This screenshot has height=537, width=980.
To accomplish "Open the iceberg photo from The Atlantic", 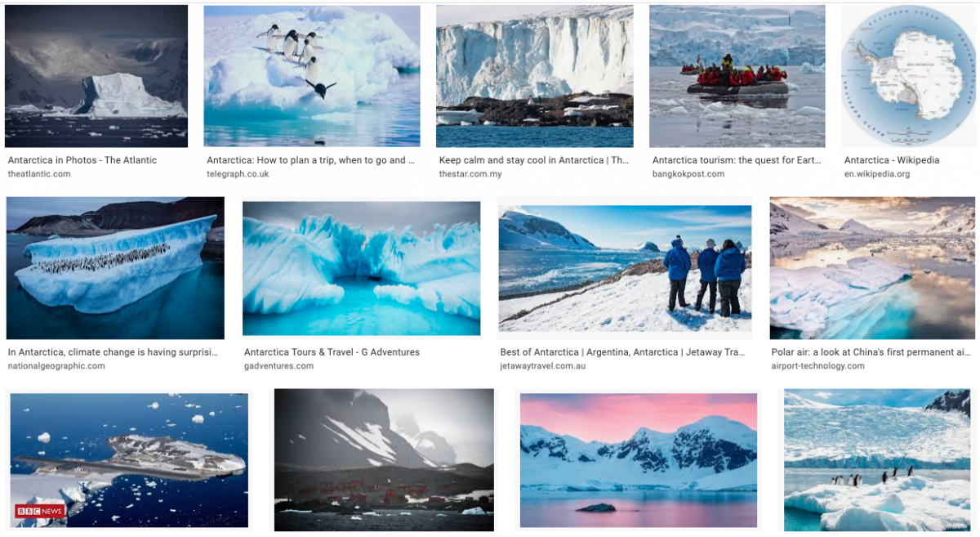I will point(96,76).
